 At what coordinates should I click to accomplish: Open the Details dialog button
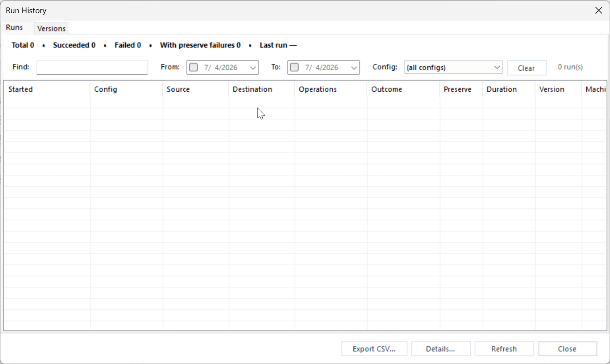[441, 349]
